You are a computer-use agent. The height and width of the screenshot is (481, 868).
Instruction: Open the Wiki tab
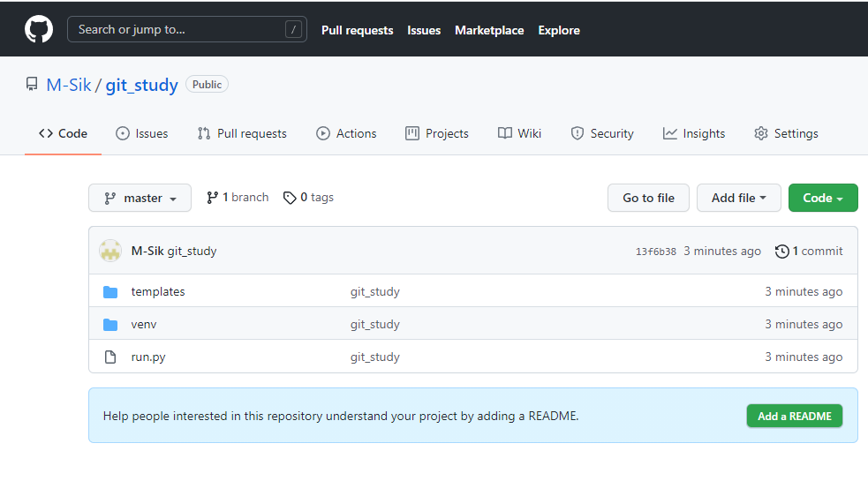coord(519,133)
